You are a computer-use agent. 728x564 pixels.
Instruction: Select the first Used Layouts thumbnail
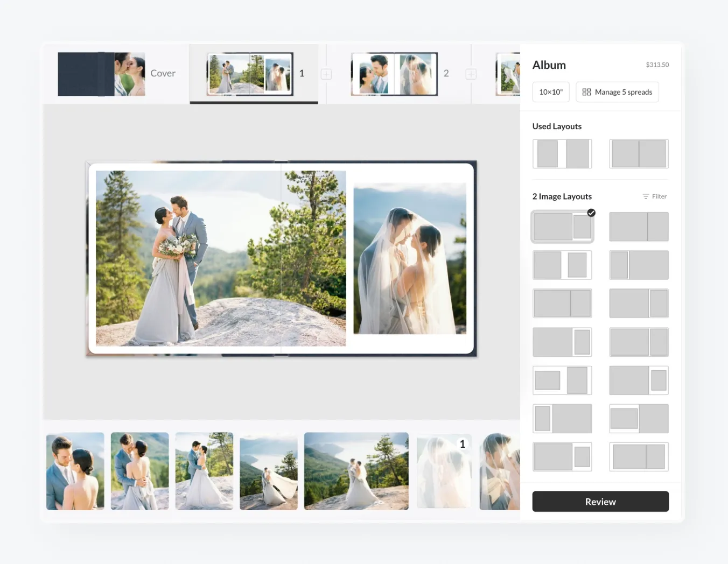coord(562,153)
